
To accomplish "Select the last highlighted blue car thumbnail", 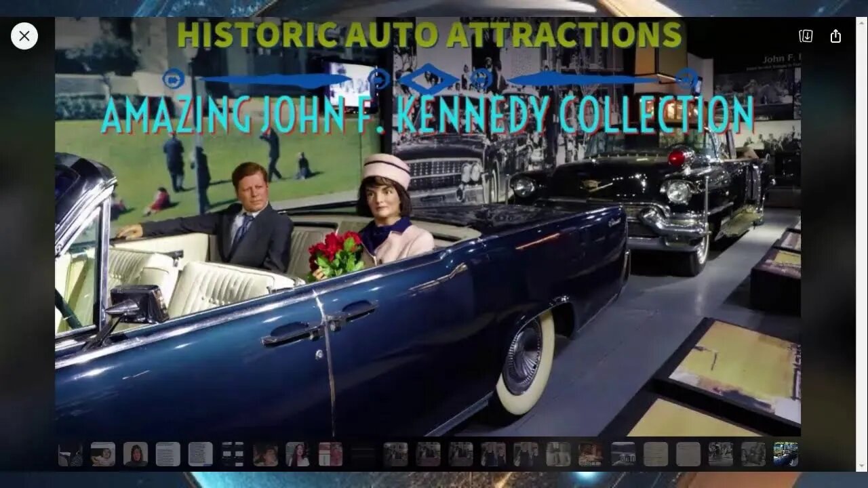I will pyautogui.click(x=785, y=454).
